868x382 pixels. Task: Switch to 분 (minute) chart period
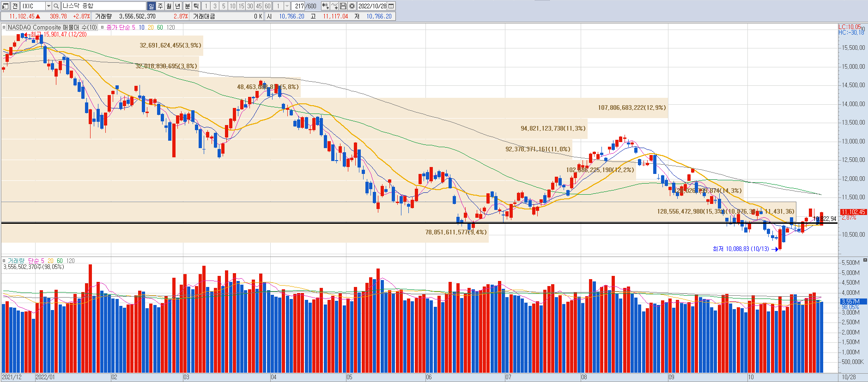point(187,6)
